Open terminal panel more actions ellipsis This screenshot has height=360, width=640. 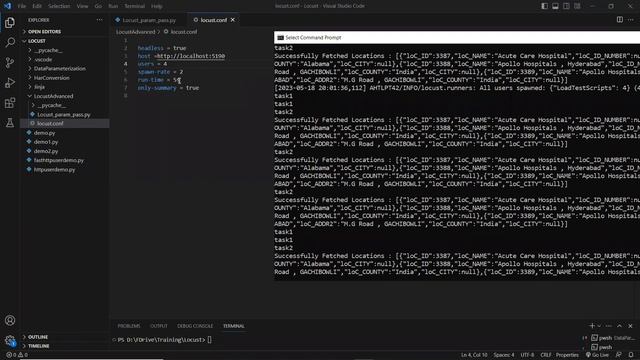609,326
